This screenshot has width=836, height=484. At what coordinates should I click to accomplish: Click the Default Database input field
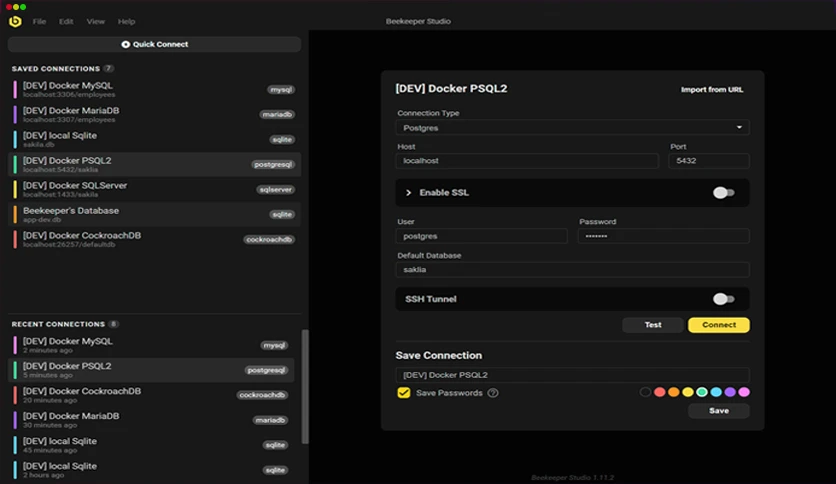coord(572,270)
